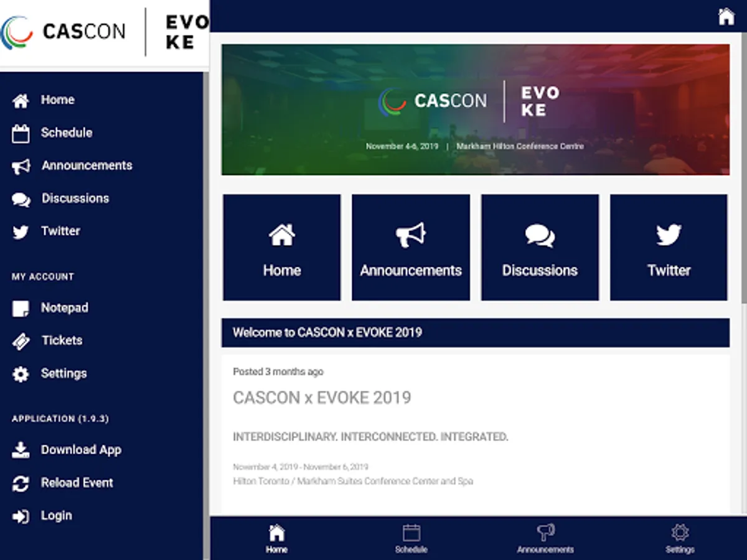Click the Download App arrow icon
This screenshot has width=747, height=560.
tap(21, 450)
